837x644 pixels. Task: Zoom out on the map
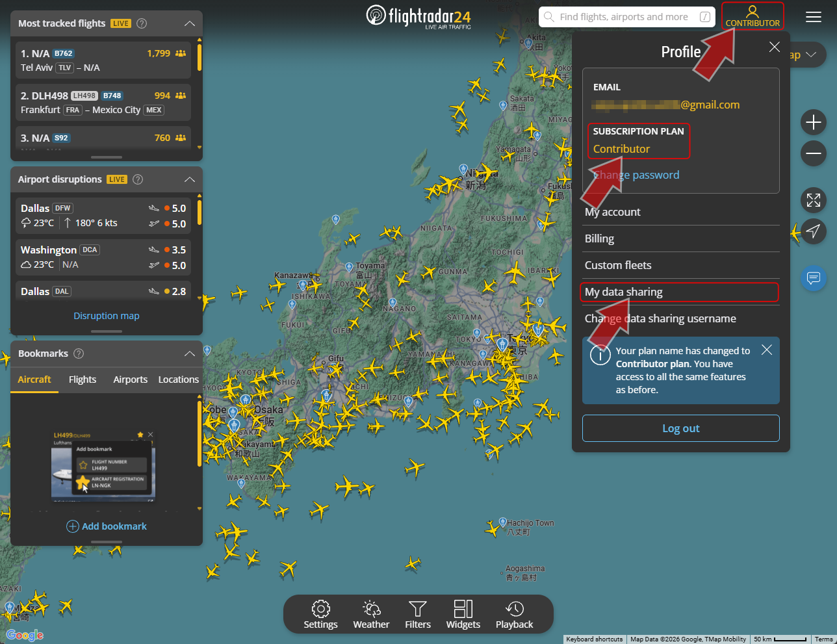814,153
